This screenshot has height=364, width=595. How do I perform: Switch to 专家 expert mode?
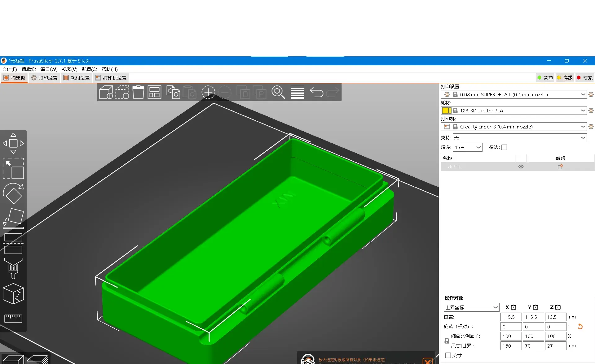584,78
